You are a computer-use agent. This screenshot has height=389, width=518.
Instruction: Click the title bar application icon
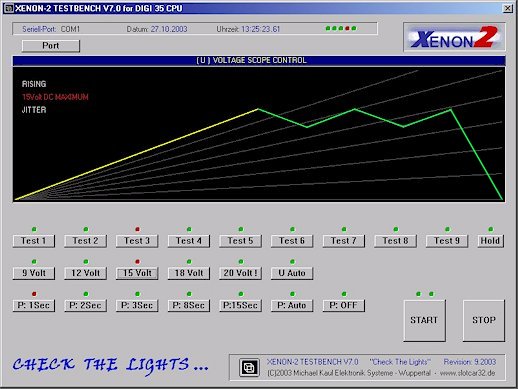(x=8, y=8)
